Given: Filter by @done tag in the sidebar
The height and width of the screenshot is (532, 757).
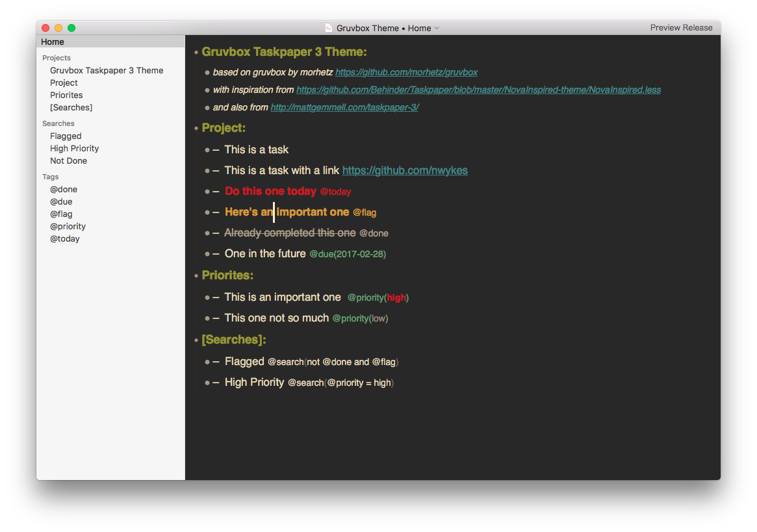Looking at the screenshot, I should point(64,189).
